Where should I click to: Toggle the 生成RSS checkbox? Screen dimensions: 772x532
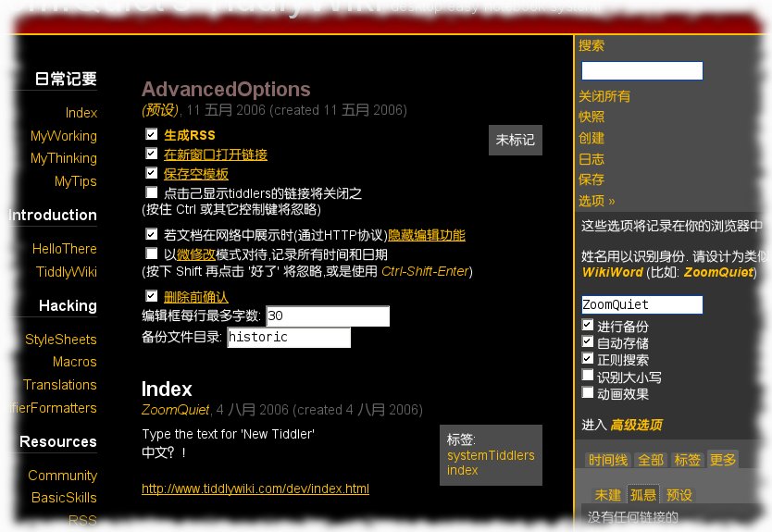point(152,135)
